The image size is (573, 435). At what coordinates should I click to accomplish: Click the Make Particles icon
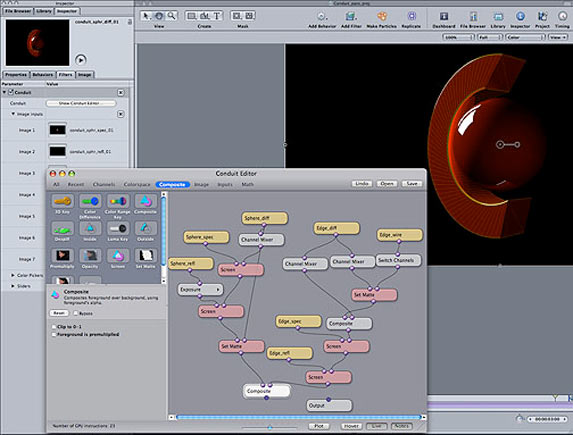(x=382, y=16)
